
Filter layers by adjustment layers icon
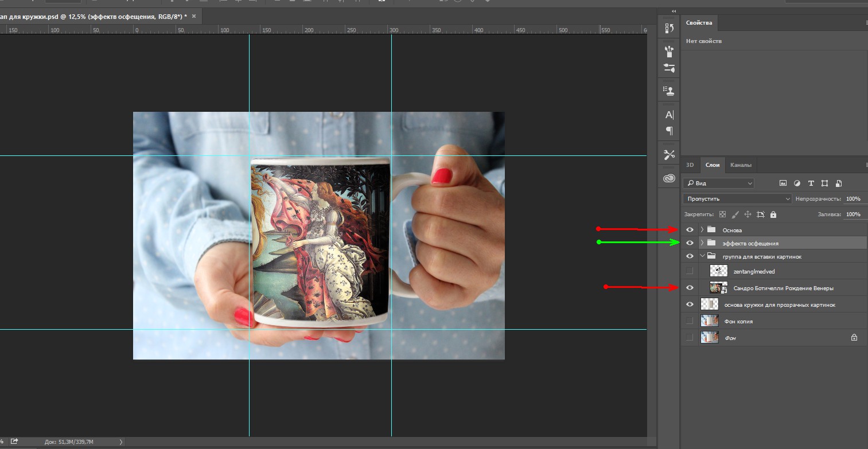pyautogui.click(x=797, y=183)
